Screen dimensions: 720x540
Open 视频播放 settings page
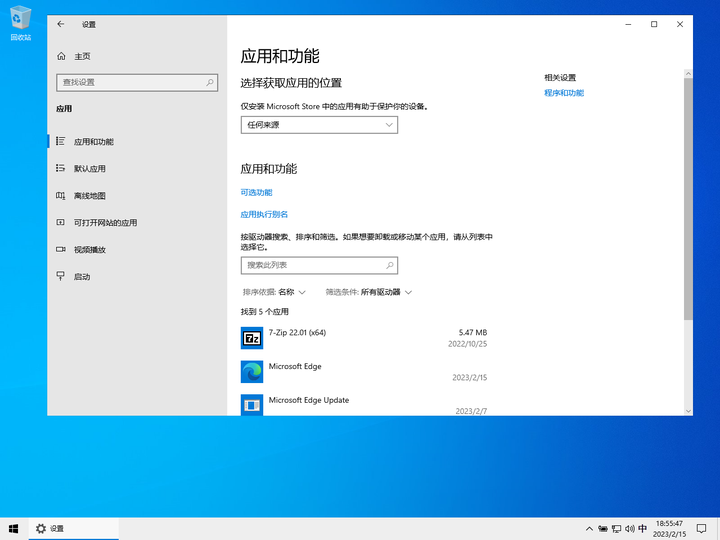[137, 249]
